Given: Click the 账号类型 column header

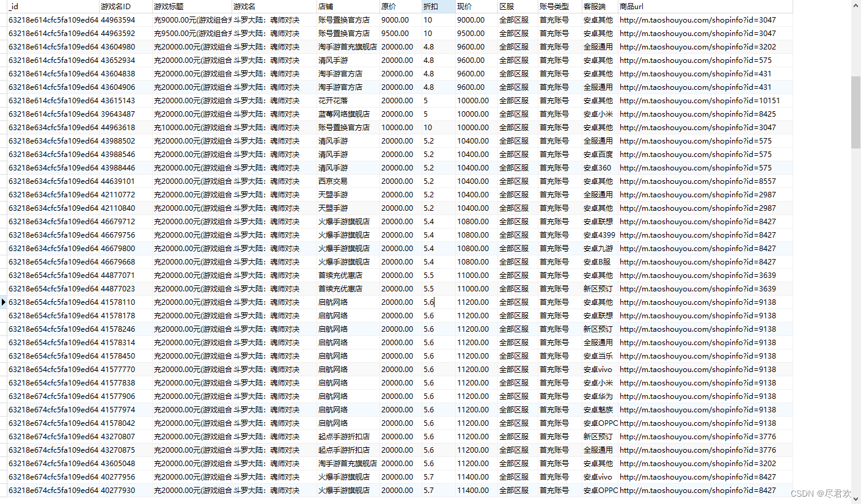Looking at the screenshot, I should [x=560, y=7].
